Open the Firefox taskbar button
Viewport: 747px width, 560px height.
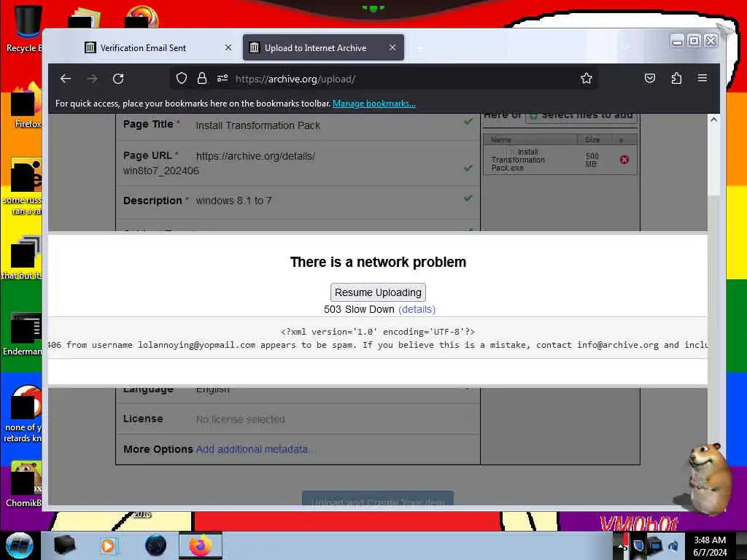coord(200,545)
